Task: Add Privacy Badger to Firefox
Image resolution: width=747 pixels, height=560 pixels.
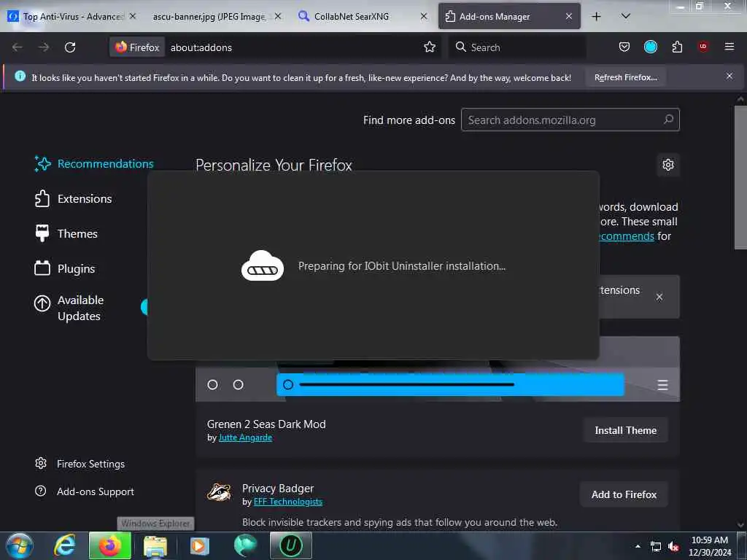Action: click(x=624, y=495)
